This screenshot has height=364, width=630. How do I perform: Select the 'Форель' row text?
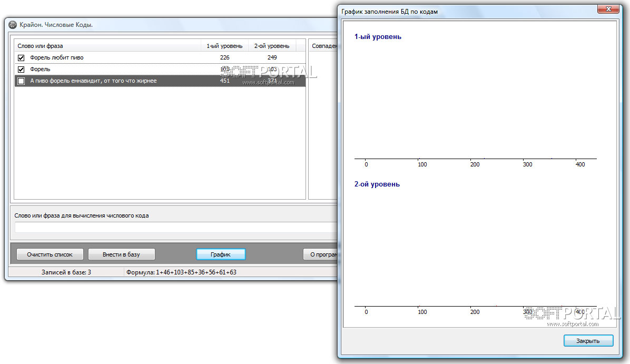(x=40, y=69)
